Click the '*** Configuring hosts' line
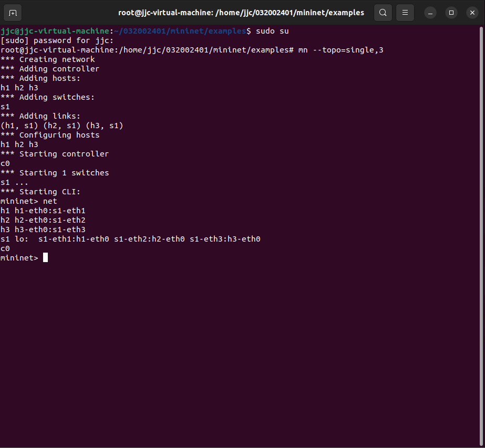The height and width of the screenshot is (448, 485). coord(50,135)
